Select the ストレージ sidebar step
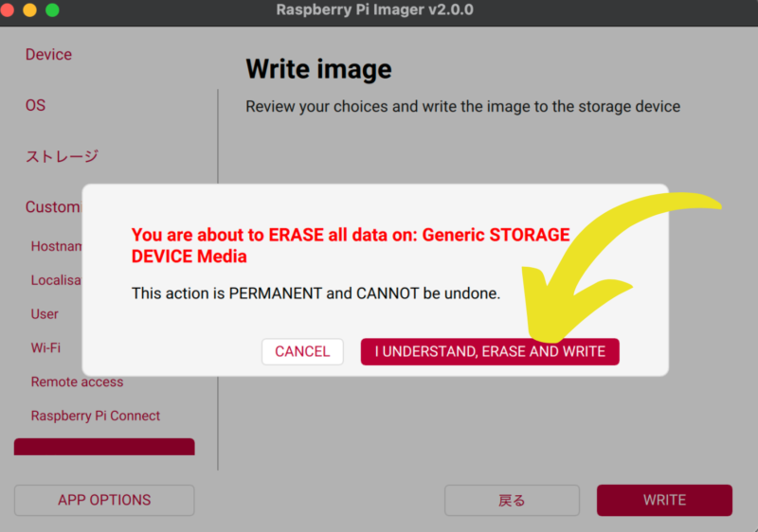The height and width of the screenshot is (532, 758). [x=62, y=156]
